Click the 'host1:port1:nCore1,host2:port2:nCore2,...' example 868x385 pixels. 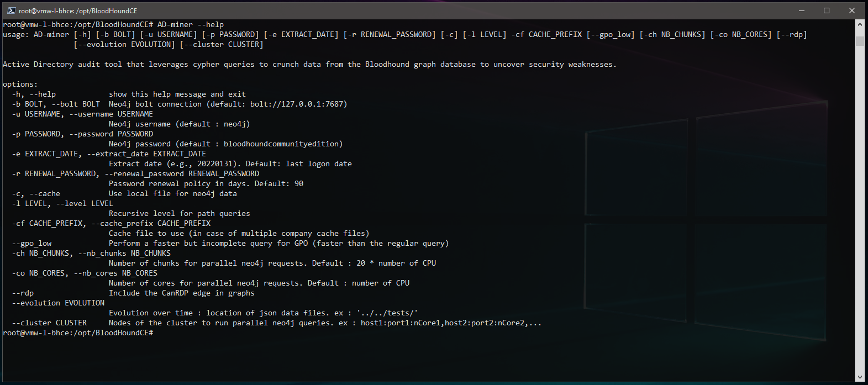click(x=451, y=323)
